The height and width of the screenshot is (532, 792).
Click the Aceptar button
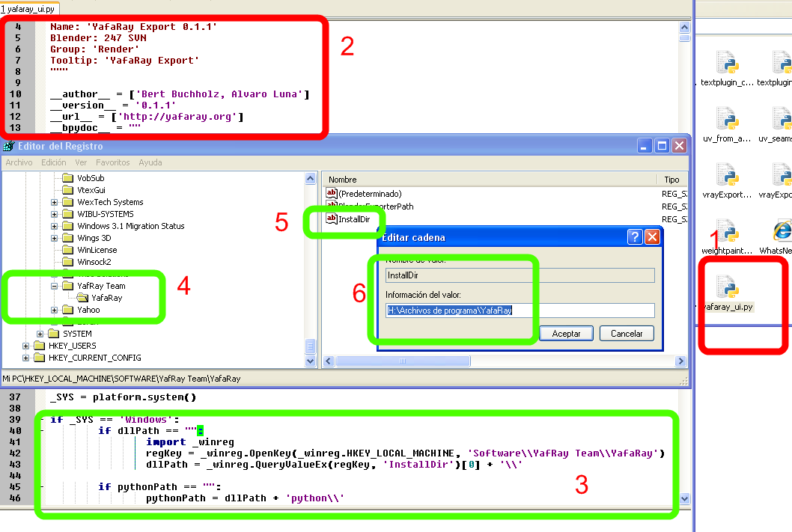(566, 334)
